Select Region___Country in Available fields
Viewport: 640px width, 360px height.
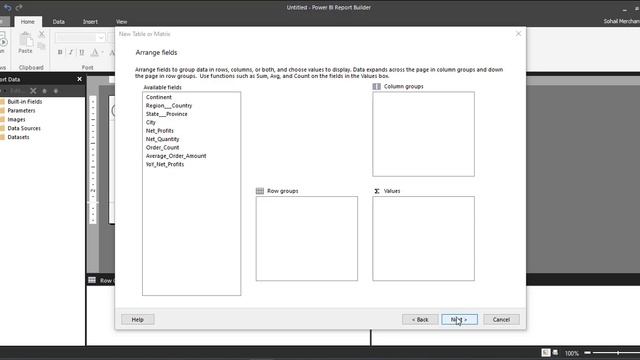pos(169,105)
